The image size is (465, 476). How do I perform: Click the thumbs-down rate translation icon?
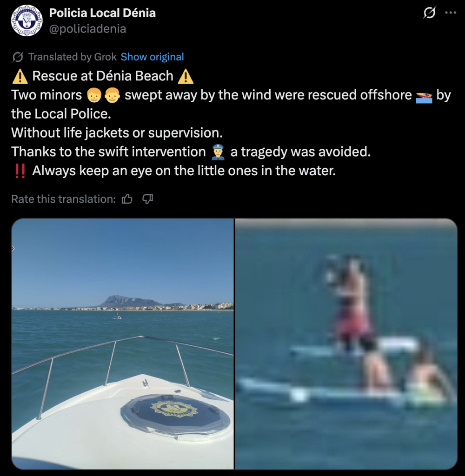(x=147, y=199)
